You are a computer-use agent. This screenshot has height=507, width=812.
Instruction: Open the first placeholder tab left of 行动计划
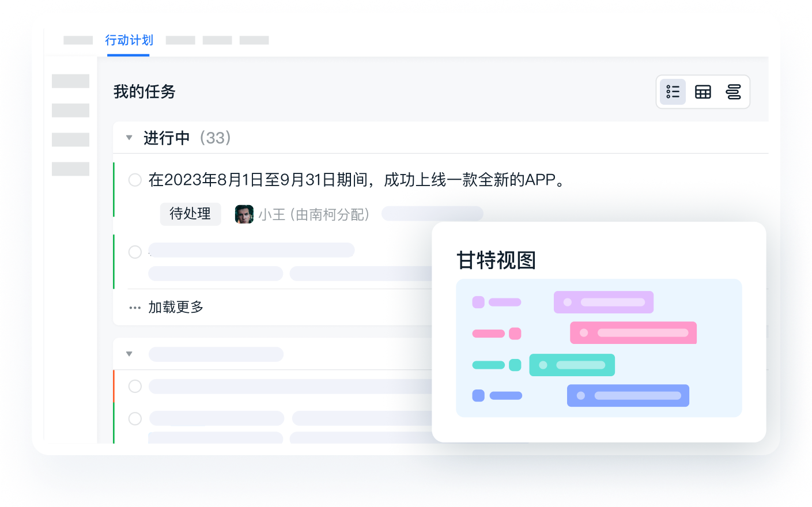point(78,40)
